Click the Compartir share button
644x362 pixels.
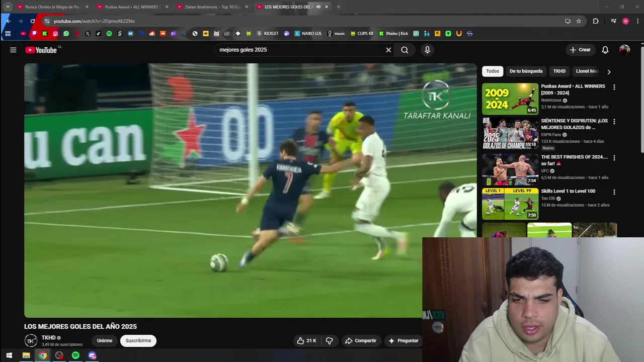pos(361,340)
